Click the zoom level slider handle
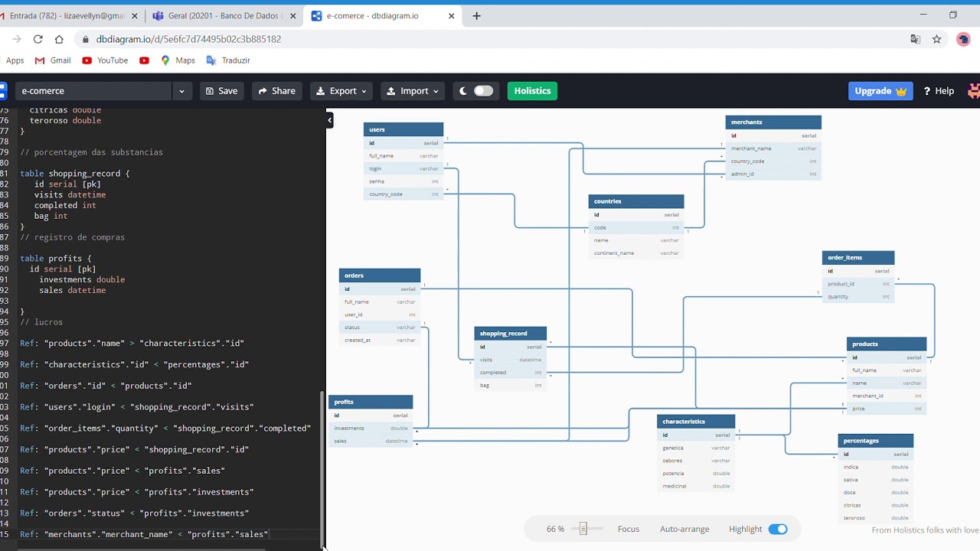This screenshot has height=551, width=980. point(583,529)
